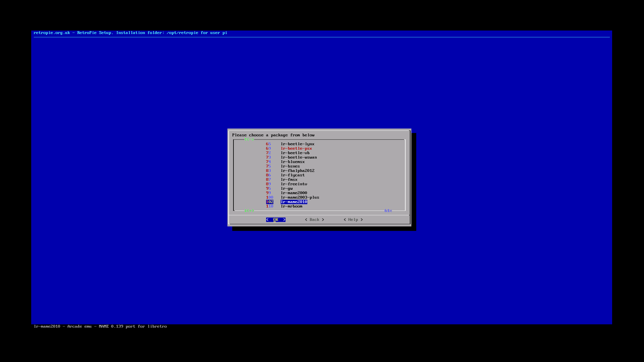This screenshot has height=362, width=644.
Task: Click package number 110
Action: tap(270, 206)
